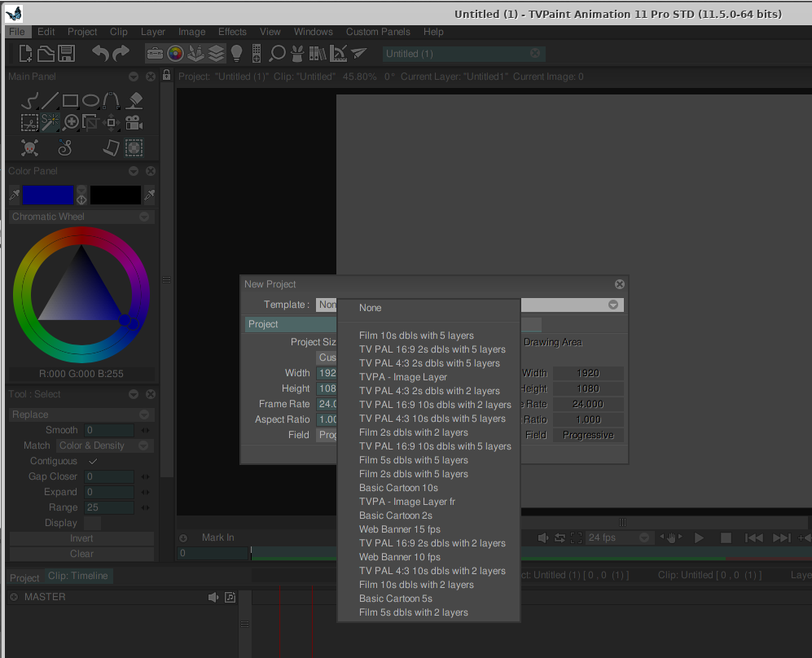The image size is (812, 658).
Task: Open the library binders icon
Action: pyautogui.click(x=318, y=53)
